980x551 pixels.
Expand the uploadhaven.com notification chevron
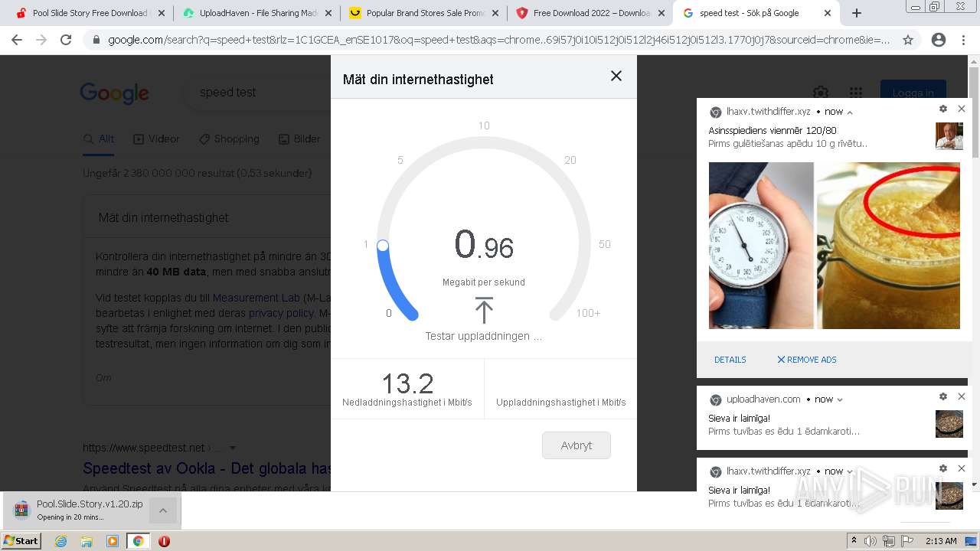coord(840,400)
